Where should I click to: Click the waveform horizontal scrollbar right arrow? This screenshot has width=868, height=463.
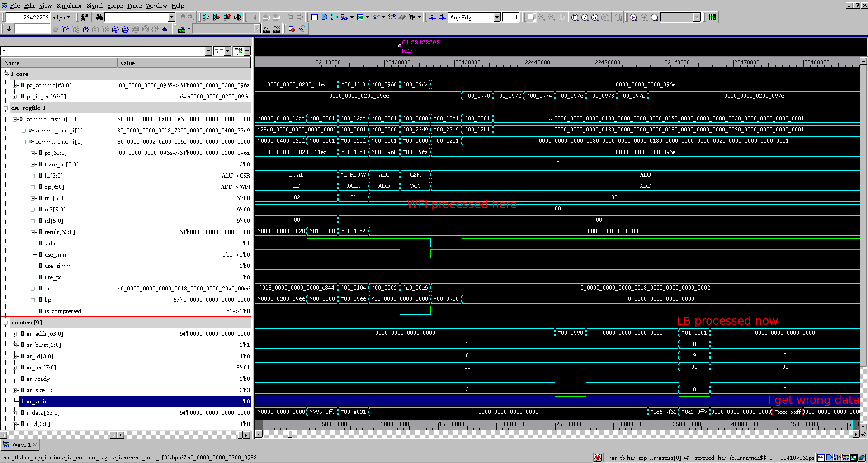[x=855, y=434]
